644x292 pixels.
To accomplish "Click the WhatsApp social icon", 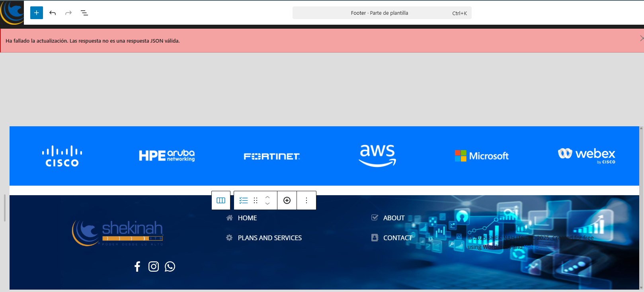I will [170, 267].
